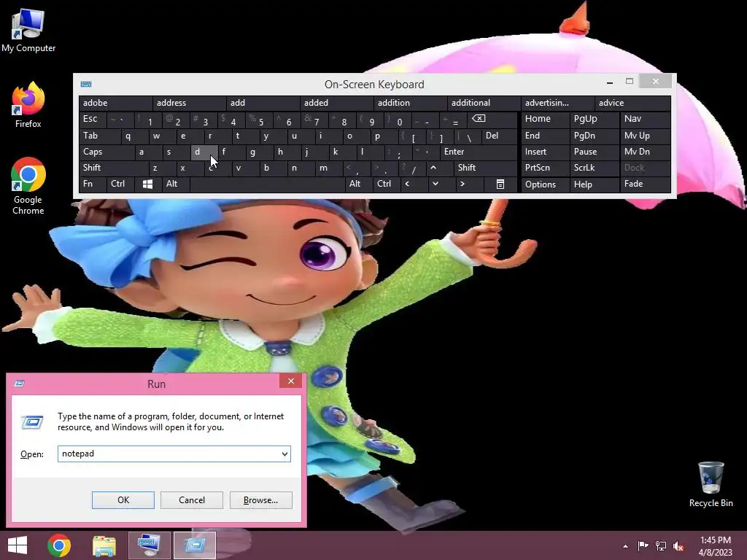Open the My Computer desktop icon
The image size is (747, 560).
(x=28, y=31)
